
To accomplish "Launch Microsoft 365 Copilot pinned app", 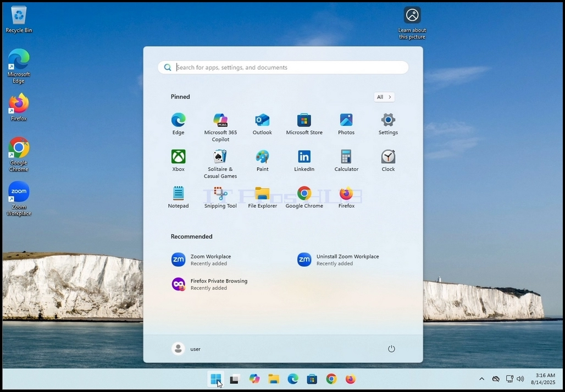I will click(x=220, y=127).
